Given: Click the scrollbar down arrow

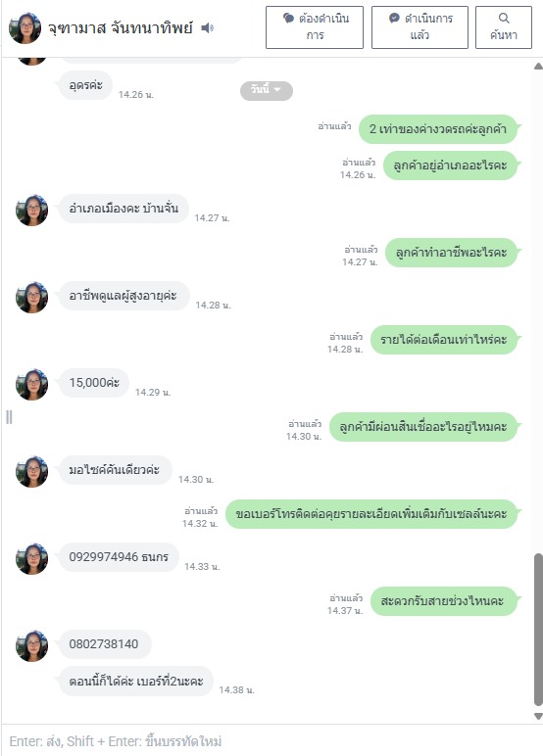Looking at the screenshot, I should [538, 716].
